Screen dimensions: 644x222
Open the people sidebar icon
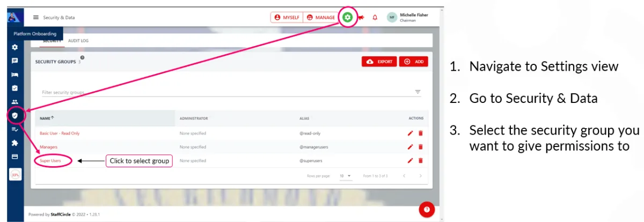click(15, 102)
